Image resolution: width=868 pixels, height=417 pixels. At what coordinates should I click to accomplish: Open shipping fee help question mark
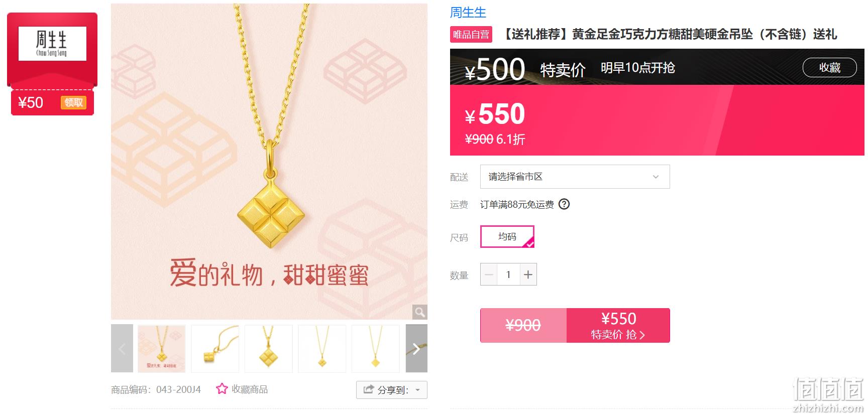click(564, 204)
